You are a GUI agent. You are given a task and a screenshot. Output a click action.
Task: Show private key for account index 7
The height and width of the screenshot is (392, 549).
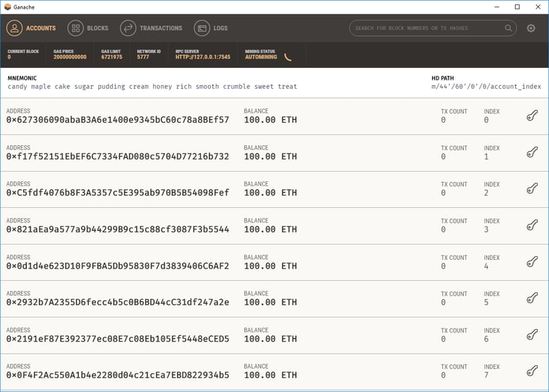(532, 370)
